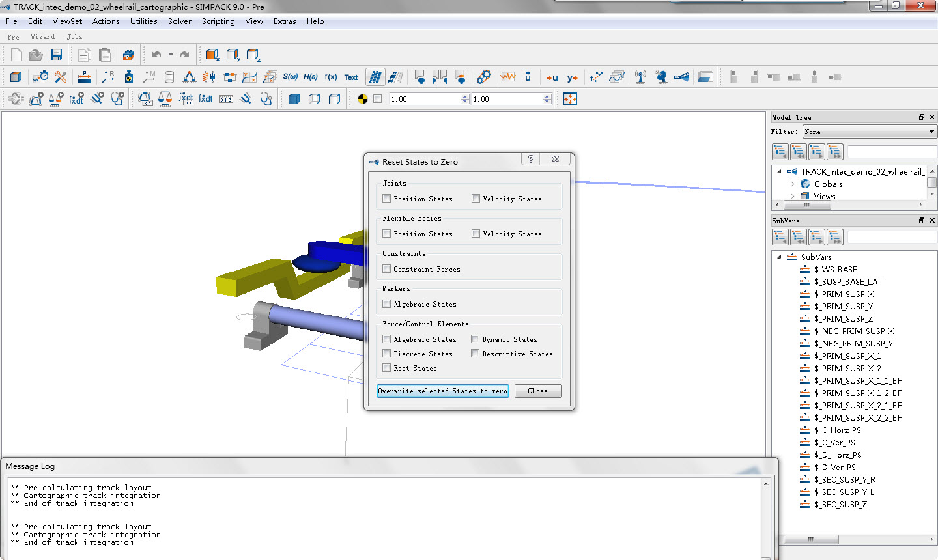Check Flexible Bodies Velocity States
Viewport: 938px width, 560px height.
coord(476,234)
